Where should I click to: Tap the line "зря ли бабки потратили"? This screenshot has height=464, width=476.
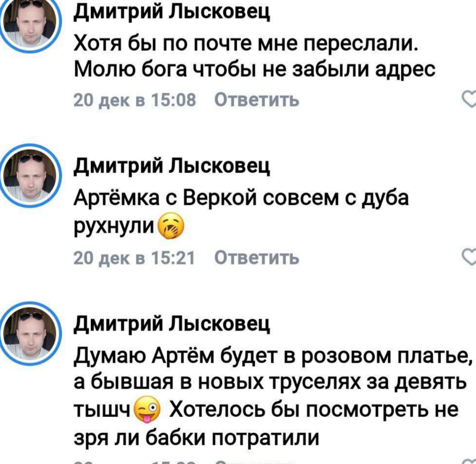[x=196, y=436]
